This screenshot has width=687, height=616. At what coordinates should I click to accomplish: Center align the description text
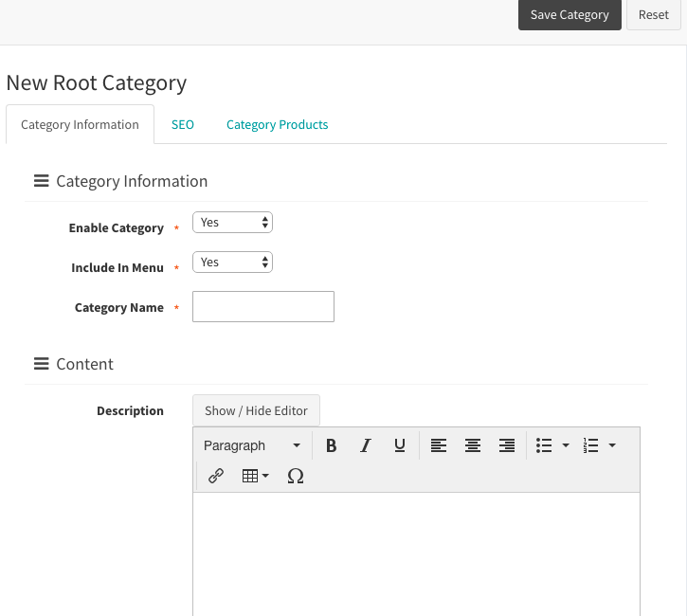click(x=473, y=445)
